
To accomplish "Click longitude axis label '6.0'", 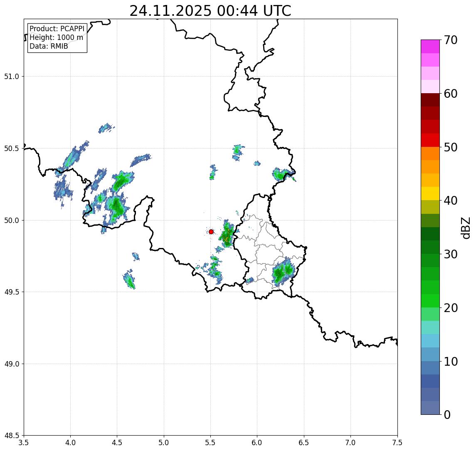I will tap(257, 442).
